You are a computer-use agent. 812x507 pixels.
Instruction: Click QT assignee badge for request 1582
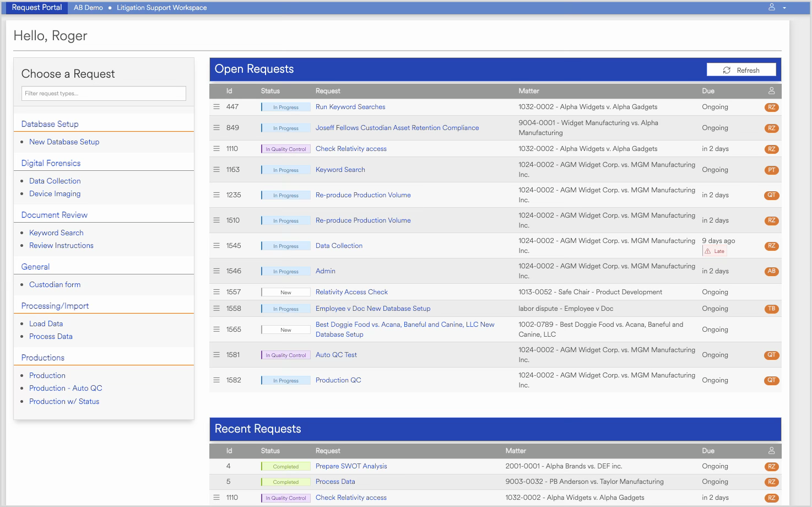click(771, 380)
